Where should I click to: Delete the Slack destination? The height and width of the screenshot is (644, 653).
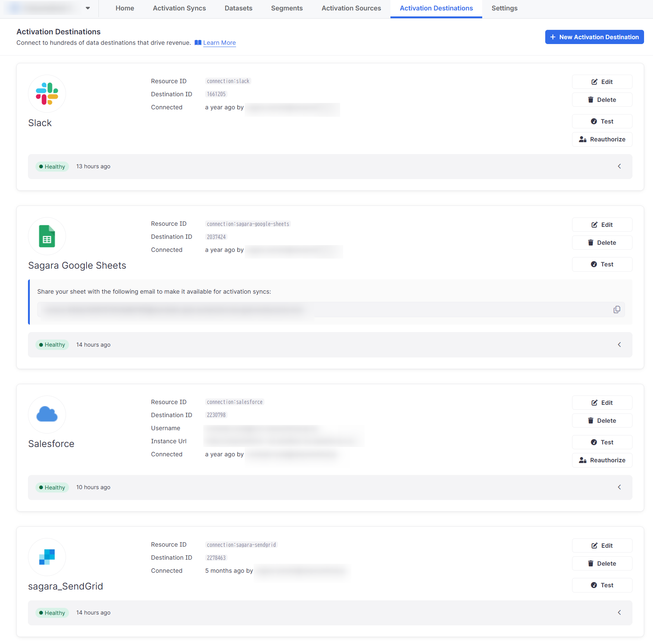[x=602, y=100]
